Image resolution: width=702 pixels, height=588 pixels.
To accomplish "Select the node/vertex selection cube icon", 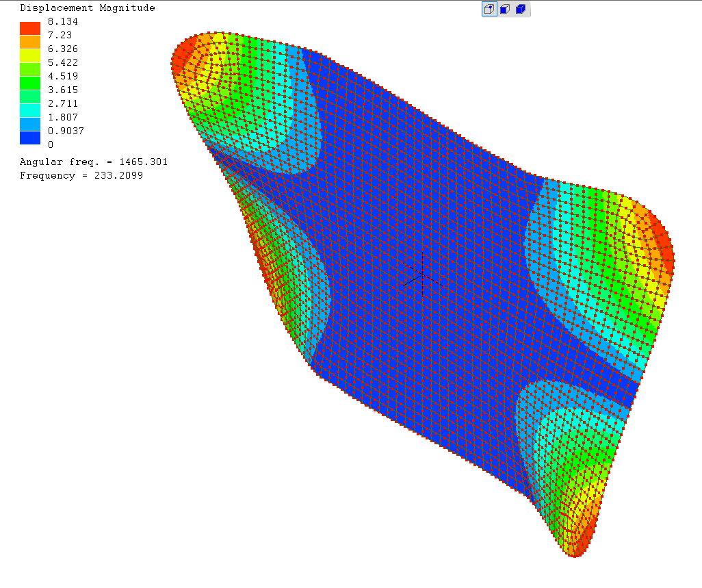I will click(489, 9).
